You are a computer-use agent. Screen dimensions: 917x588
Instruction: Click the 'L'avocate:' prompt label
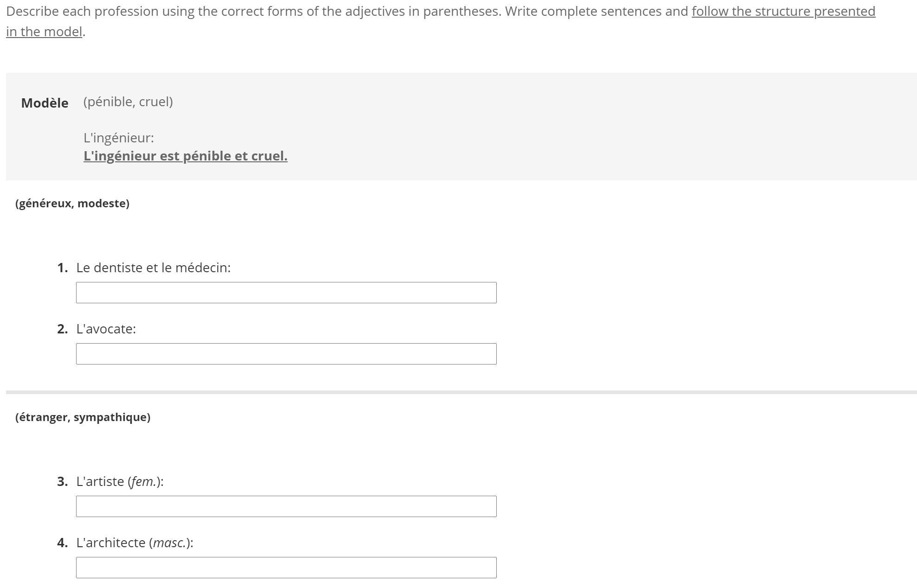(106, 329)
